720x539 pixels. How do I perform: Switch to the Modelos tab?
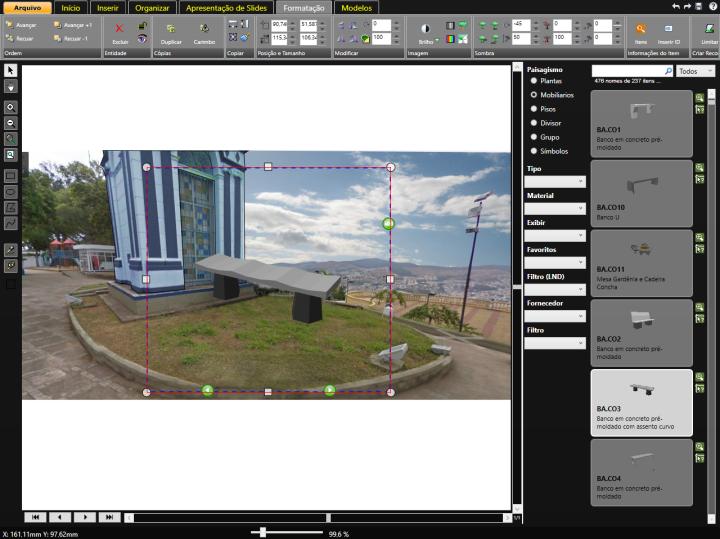click(x=356, y=8)
